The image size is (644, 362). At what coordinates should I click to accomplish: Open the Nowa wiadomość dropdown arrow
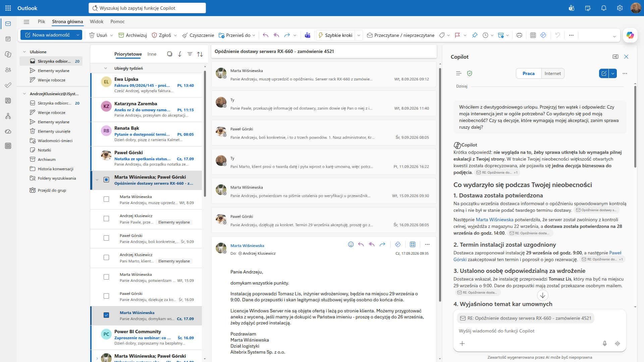78,35
